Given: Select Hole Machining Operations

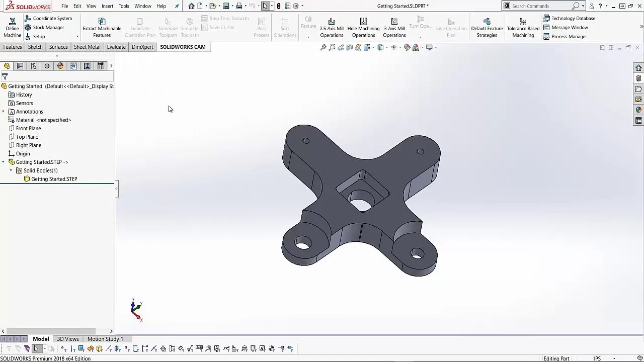Looking at the screenshot, I should (x=363, y=27).
